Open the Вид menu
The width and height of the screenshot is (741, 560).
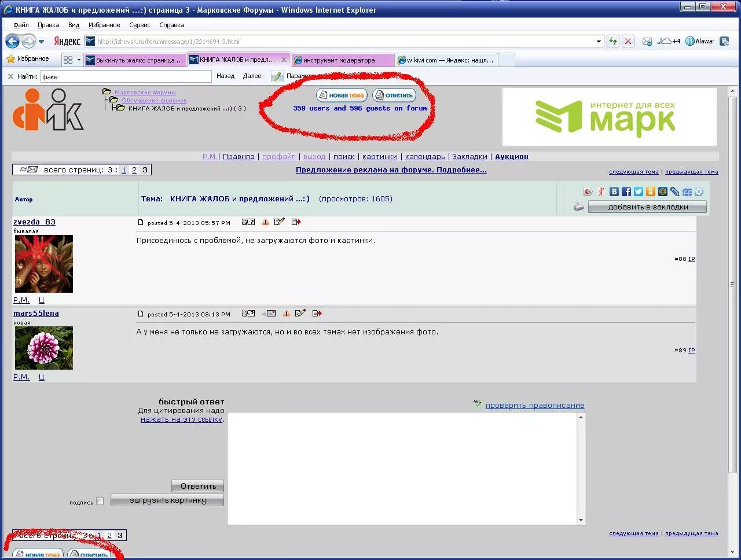coord(74,25)
